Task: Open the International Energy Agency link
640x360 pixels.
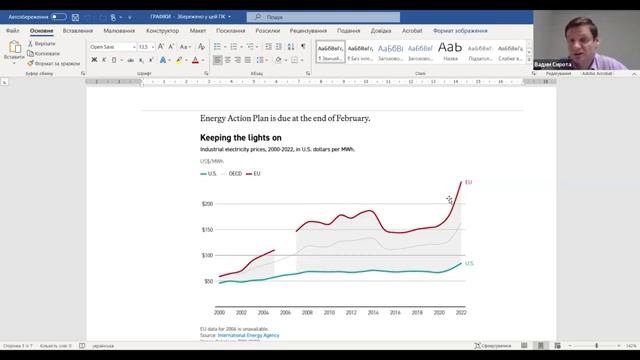Action: coord(249,335)
